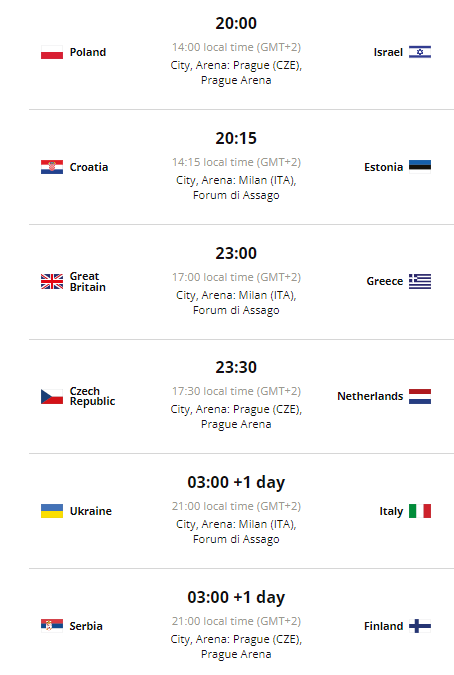The width and height of the screenshot is (454, 675).
Task: Open the Netherlands team link
Action: pos(370,396)
